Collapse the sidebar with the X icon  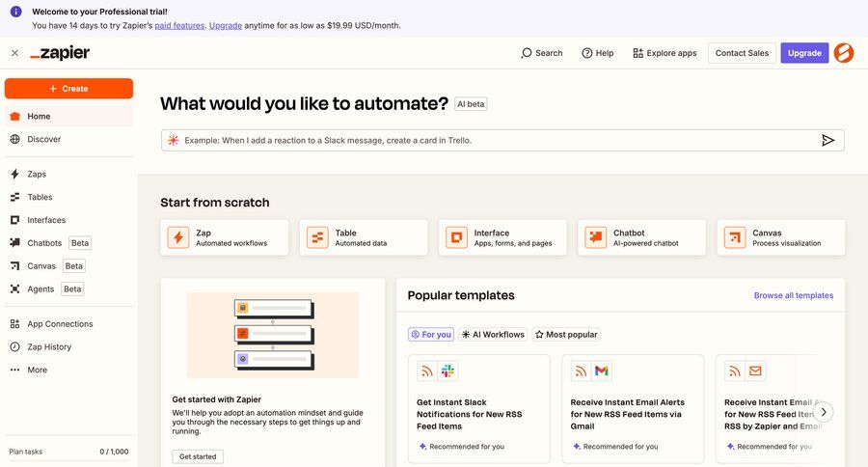pos(14,53)
